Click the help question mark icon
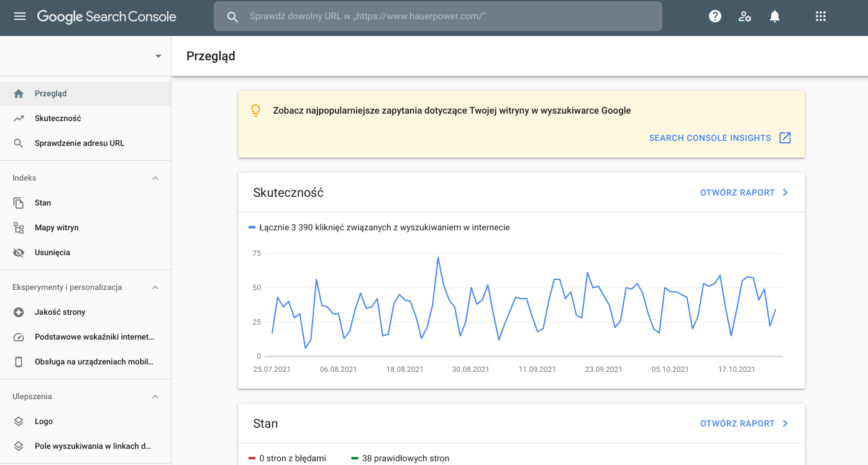 click(715, 16)
